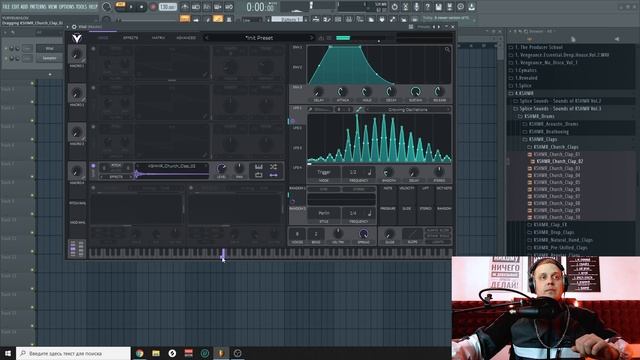
Task: Open the VIEW menu
Action: click(53, 7)
